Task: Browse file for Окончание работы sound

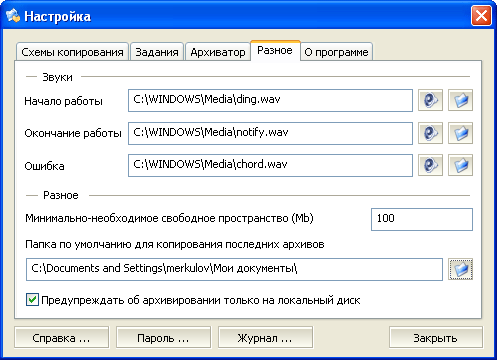Action: point(460,133)
